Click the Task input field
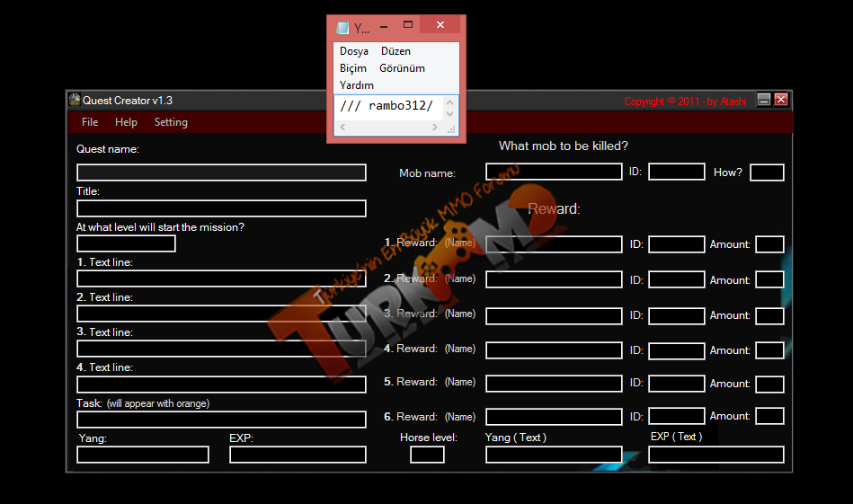This screenshot has width=853, height=504. (x=221, y=420)
